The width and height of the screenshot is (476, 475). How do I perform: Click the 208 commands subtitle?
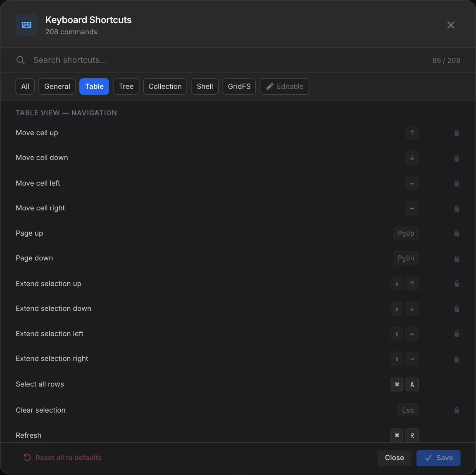[71, 32]
